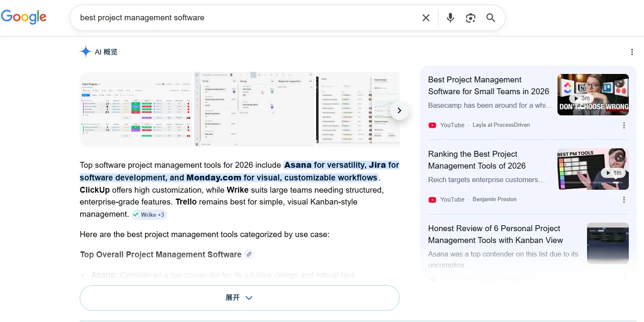Open third carousel screenshot with Project Budget

[358, 109]
